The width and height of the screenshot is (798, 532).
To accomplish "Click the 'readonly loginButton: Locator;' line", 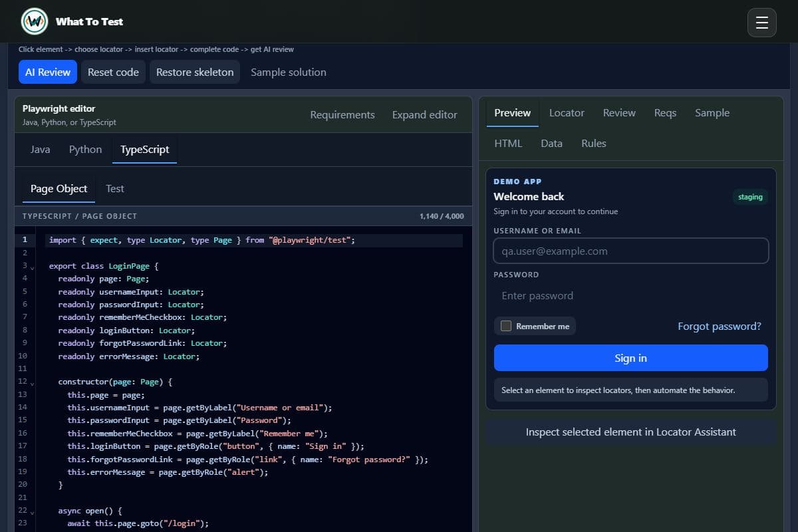I will [126, 331].
